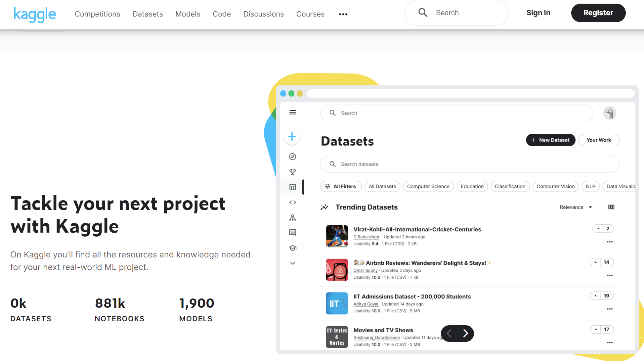Click the Sign In link

click(x=538, y=13)
